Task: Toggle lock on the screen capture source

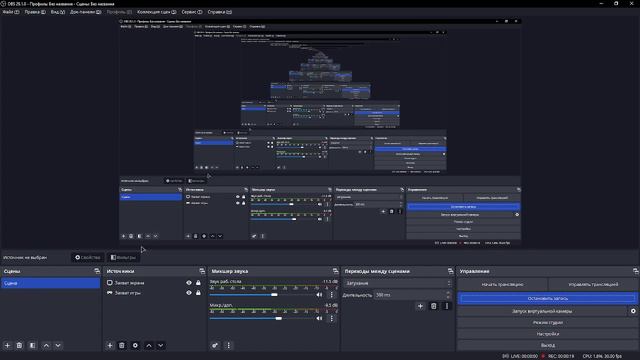Action: pyautogui.click(x=198, y=282)
